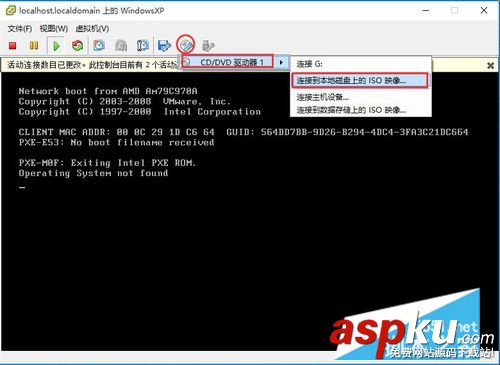
Task: Take a snapshot of the virtual machine
Action: pyautogui.click(x=99, y=45)
